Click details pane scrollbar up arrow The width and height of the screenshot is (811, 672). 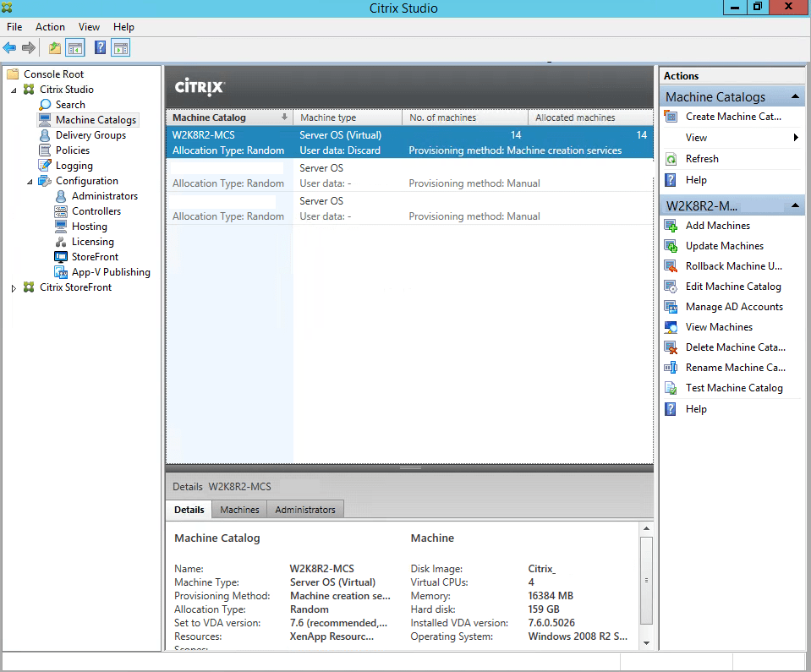point(647,528)
